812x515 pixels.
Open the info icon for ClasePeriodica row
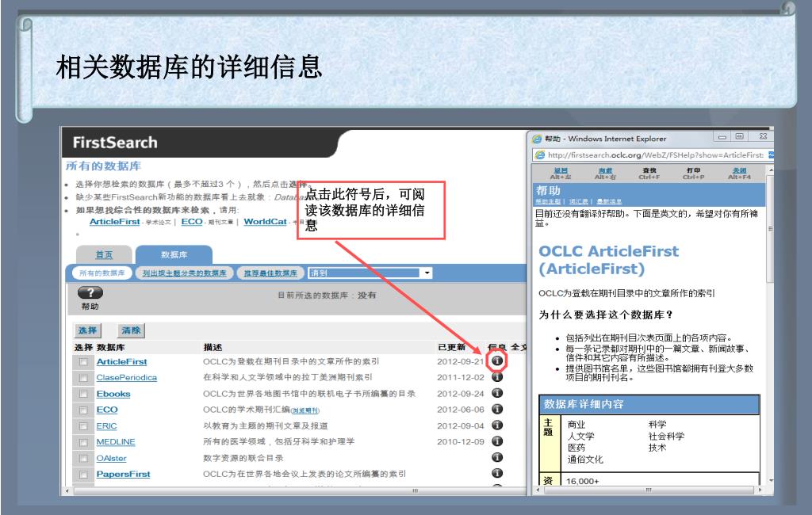click(497, 377)
